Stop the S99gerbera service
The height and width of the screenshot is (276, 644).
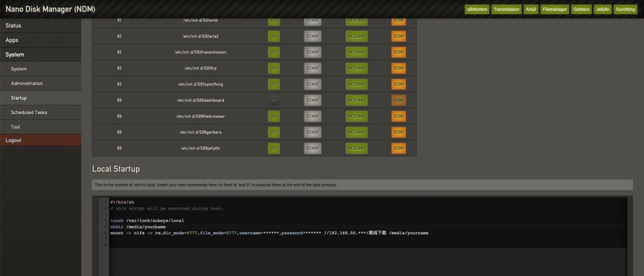click(x=398, y=133)
